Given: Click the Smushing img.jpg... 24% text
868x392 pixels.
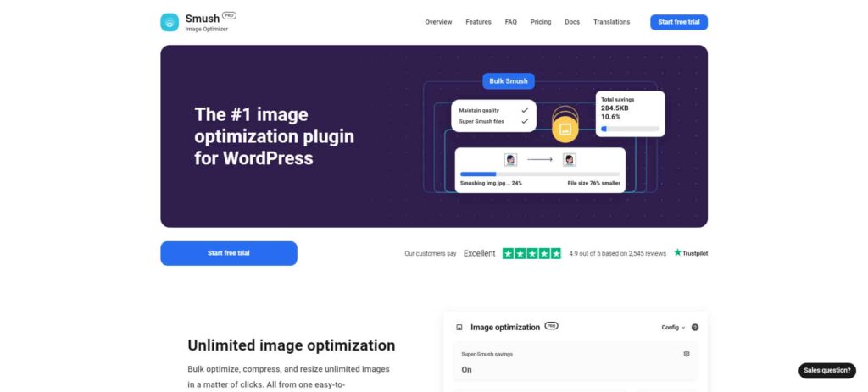Looking at the screenshot, I should (x=491, y=183).
